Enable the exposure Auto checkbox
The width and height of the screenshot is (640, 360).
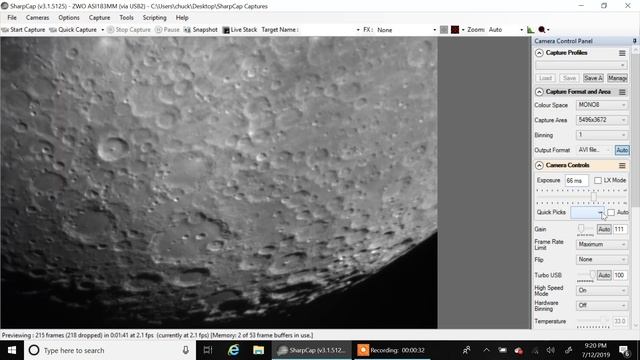[x=611, y=212]
